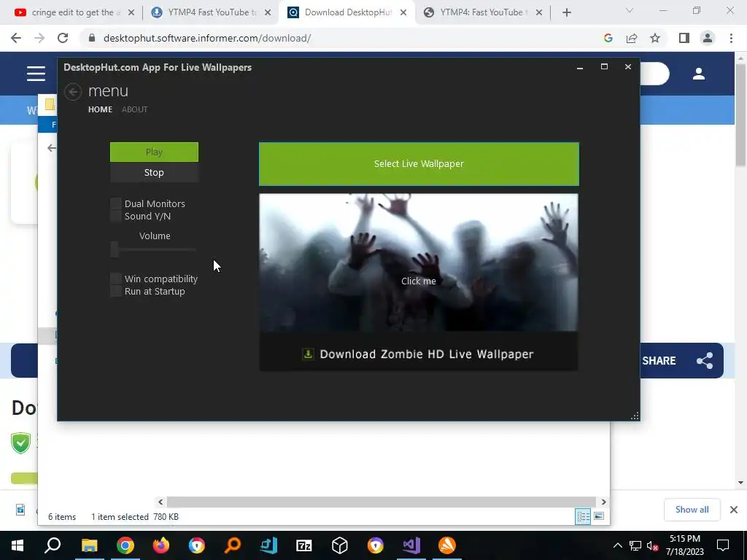Click the Volume slider handle
The image size is (747, 560).
pos(115,249)
